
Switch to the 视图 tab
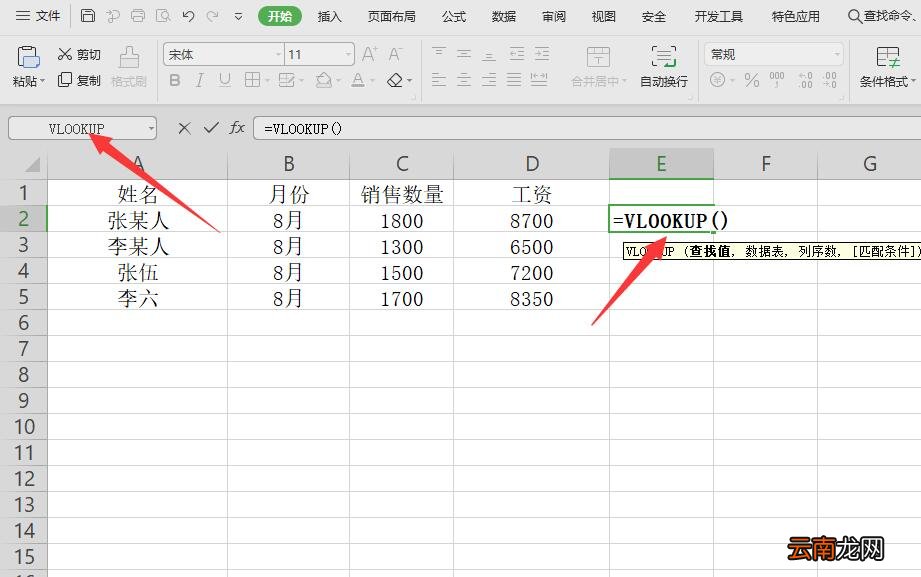click(603, 16)
